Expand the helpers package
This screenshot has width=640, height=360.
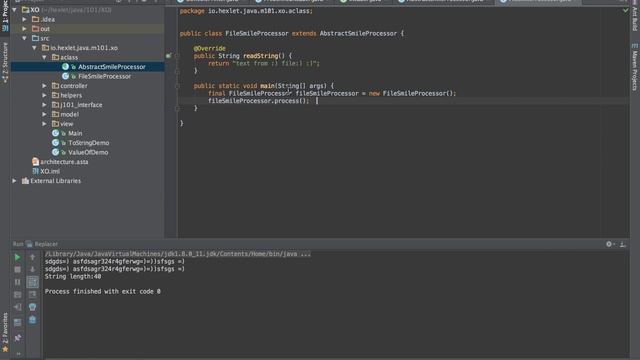point(44,95)
